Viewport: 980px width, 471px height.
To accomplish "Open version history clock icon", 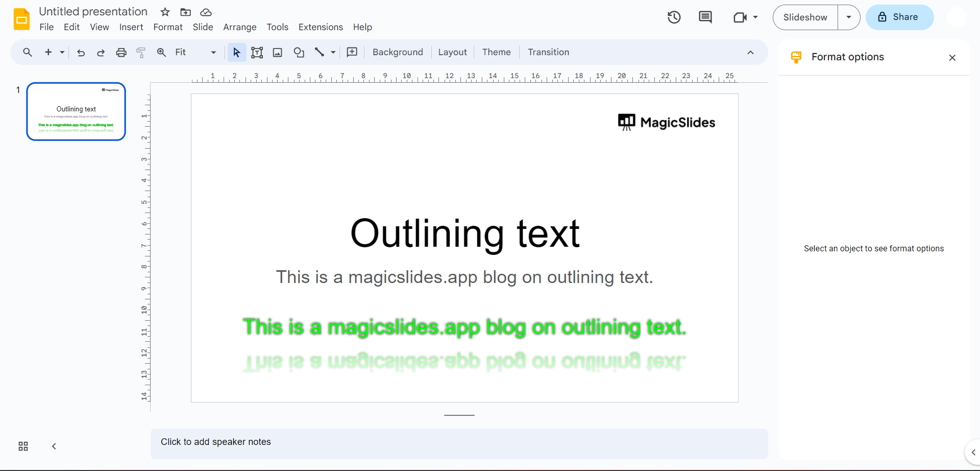I will click(x=674, y=17).
